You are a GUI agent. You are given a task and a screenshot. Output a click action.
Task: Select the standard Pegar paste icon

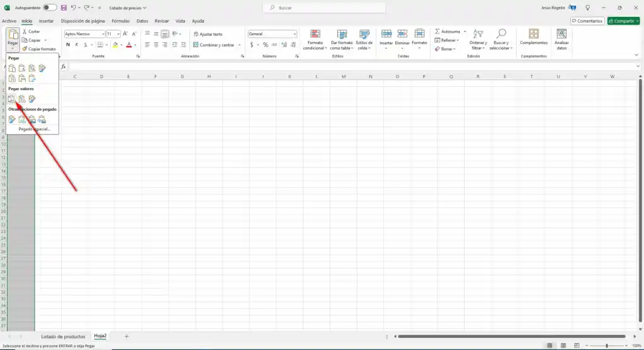click(x=12, y=68)
